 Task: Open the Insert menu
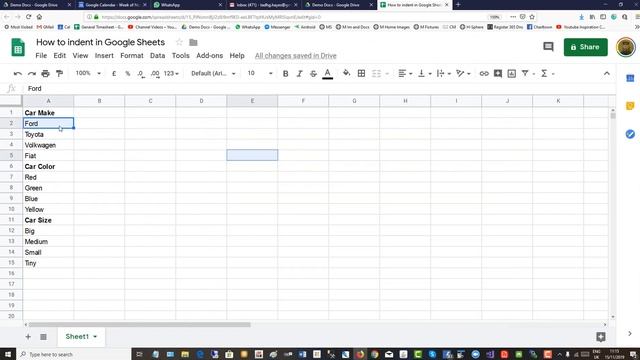pyautogui.click(x=104, y=56)
